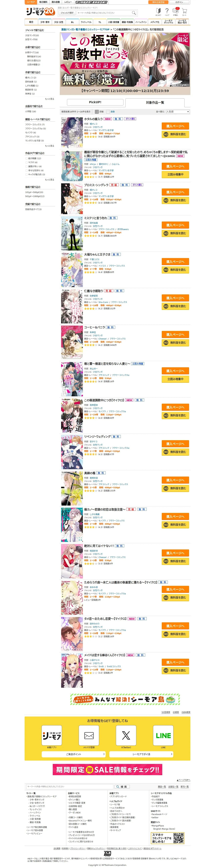
Task: Click 購入ページへ for ホタルの嫁入り
Action: (x=175, y=126)
